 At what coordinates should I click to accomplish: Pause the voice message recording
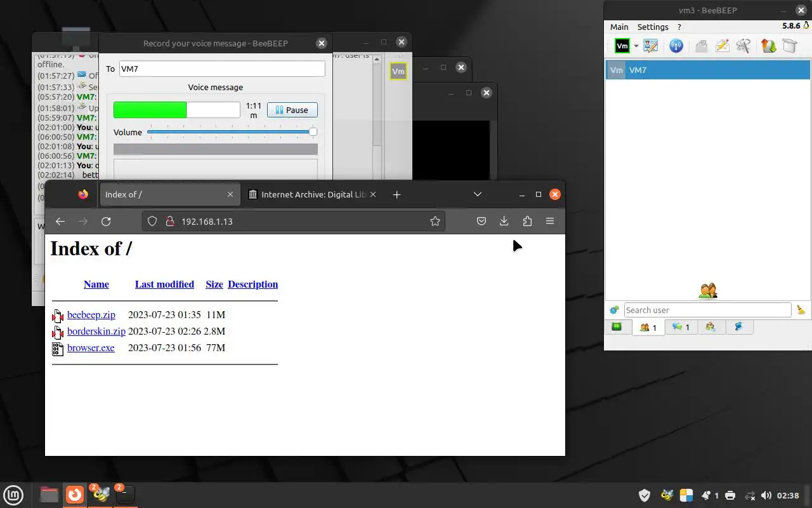(x=292, y=110)
